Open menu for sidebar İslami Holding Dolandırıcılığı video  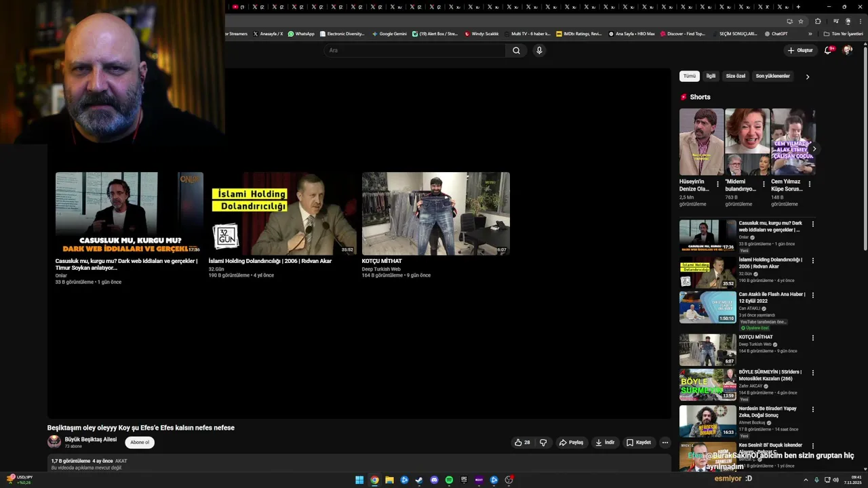[812, 260]
